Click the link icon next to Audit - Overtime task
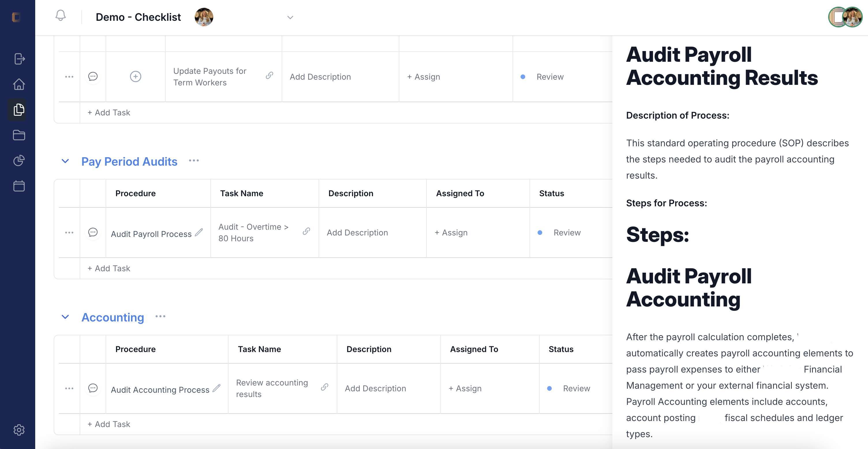The image size is (868, 449). point(306,233)
